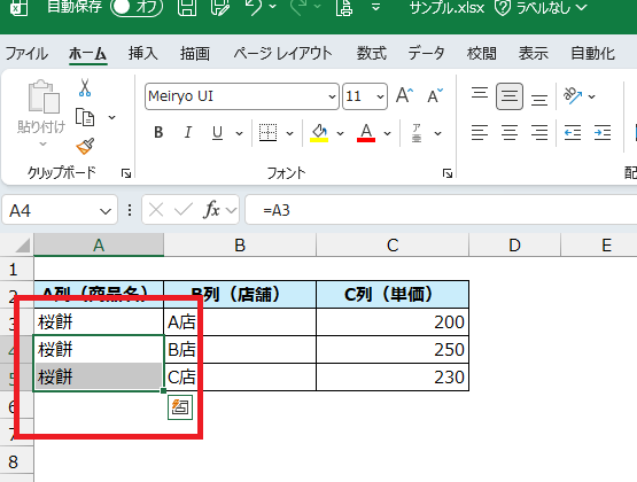Viewport: 637px width, 482px height.
Task: Expand the font size dropdown
Action: [x=381, y=97]
